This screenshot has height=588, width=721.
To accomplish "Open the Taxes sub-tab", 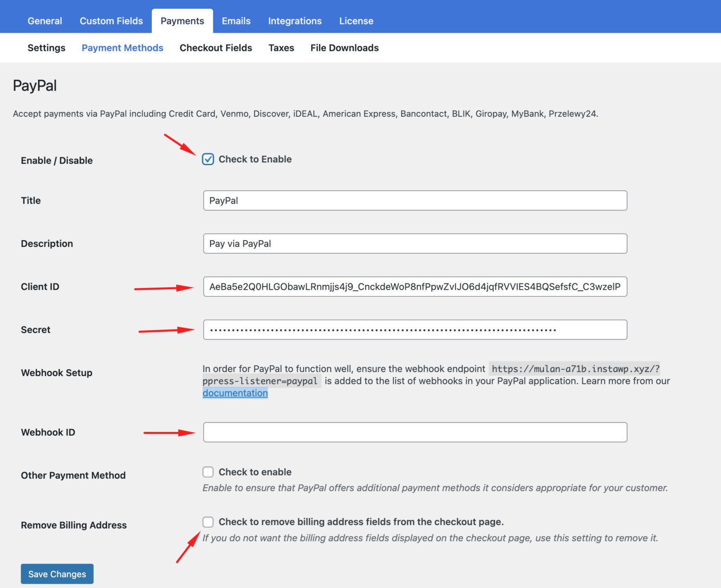I will point(281,48).
